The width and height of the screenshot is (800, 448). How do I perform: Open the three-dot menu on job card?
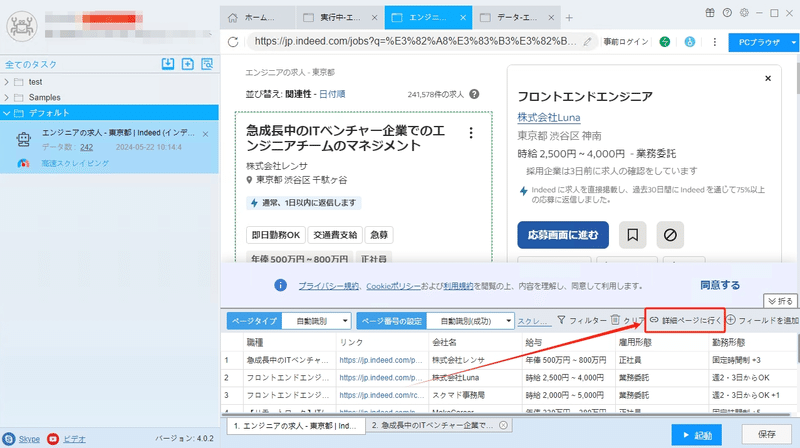click(470, 133)
